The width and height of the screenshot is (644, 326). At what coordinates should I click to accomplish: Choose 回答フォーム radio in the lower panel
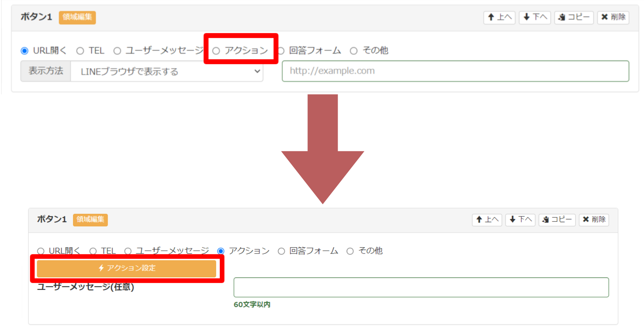pos(281,251)
